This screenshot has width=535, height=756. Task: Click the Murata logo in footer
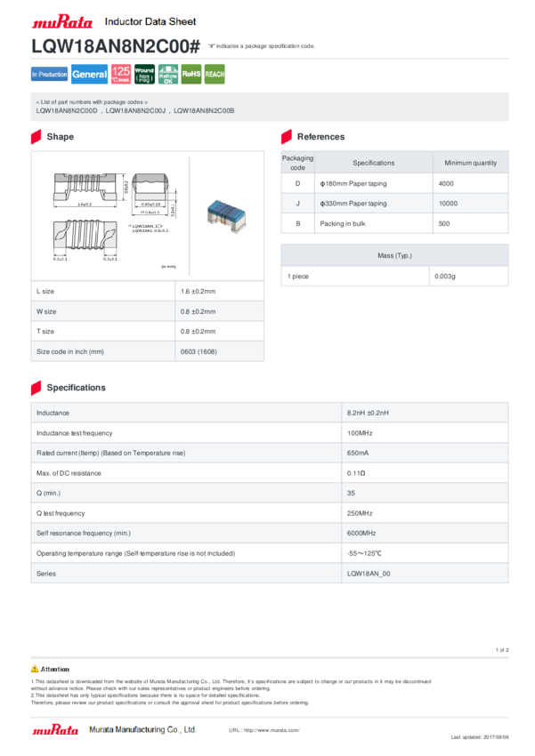(55, 729)
